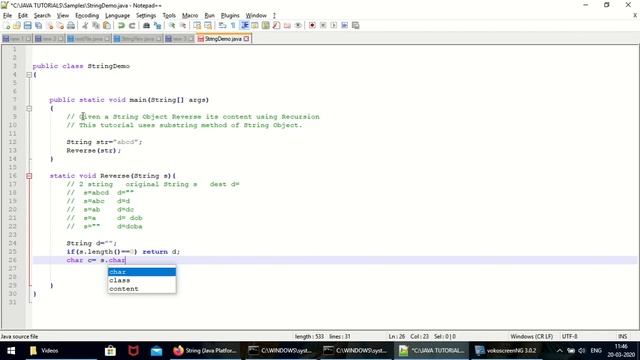Choose 'class' from autocomplete list
Screen dimensions: 640x360
(142, 280)
